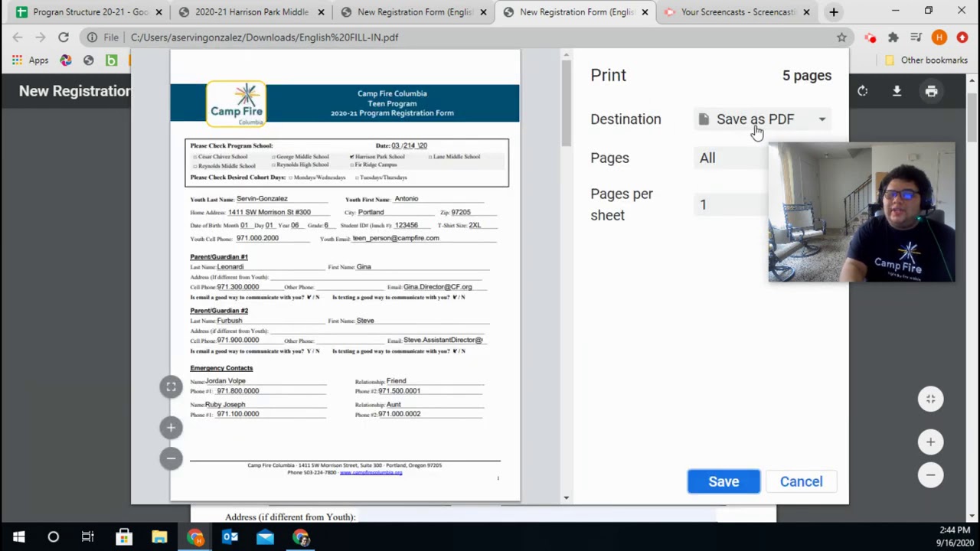Open File Explorer from the taskbar

[x=159, y=537]
